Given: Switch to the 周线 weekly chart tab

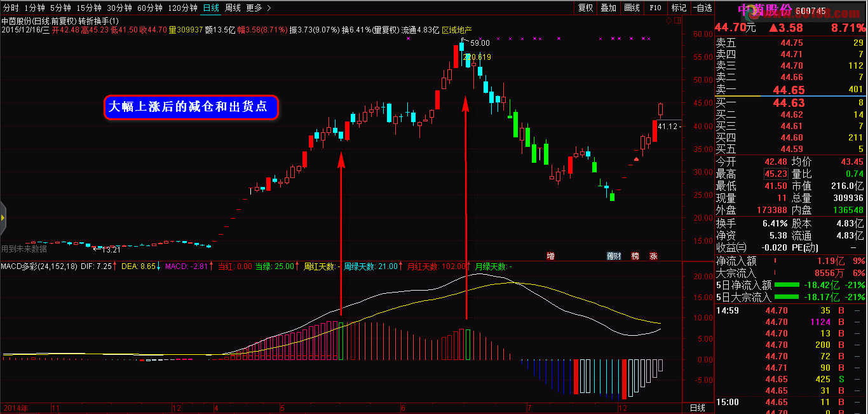Looking at the screenshot, I should 233,8.
